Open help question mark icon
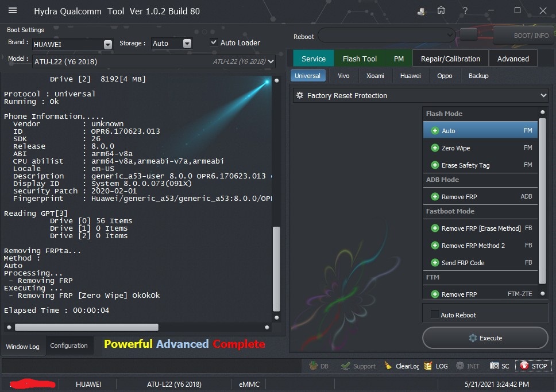 pyautogui.click(x=465, y=11)
